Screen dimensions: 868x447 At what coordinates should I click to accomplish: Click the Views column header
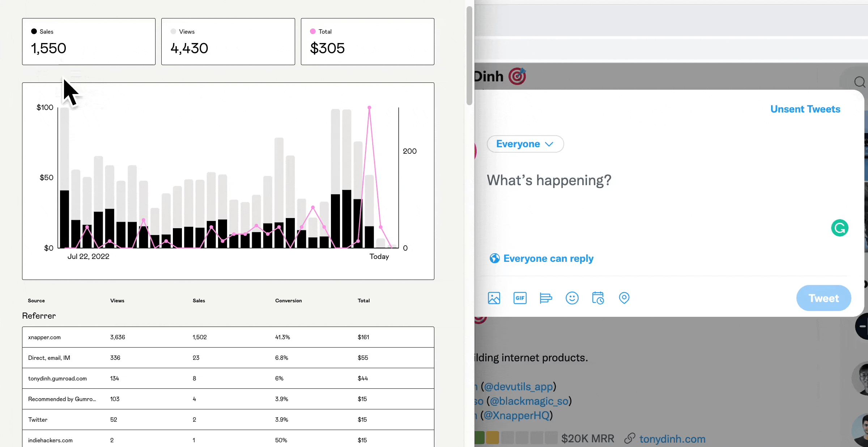coord(117,301)
